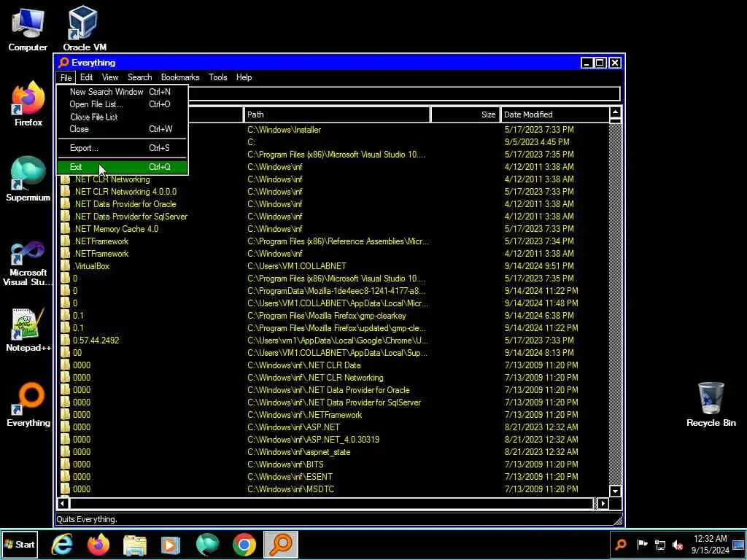Click the muted volume tray icon
Viewport: 747px width, 560px height.
click(677, 544)
